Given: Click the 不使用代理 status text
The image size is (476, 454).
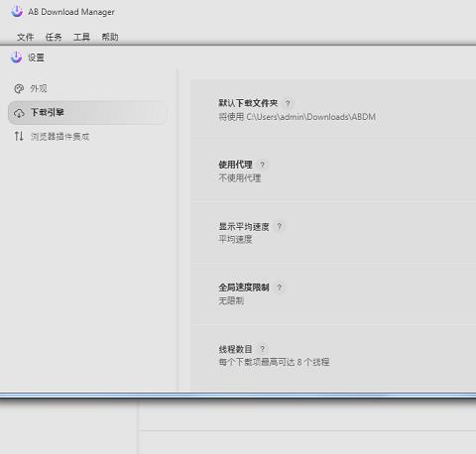Looking at the screenshot, I should [x=240, y=178].
